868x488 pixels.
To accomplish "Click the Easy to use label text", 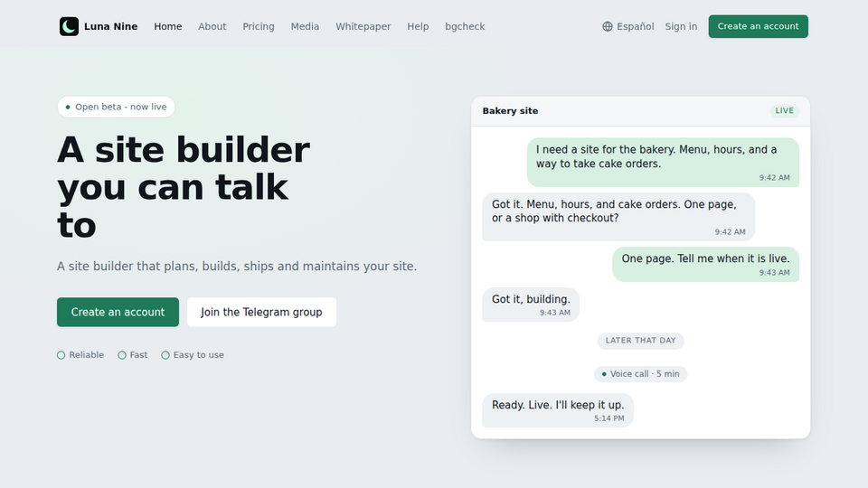I will [x=199, y=355].
